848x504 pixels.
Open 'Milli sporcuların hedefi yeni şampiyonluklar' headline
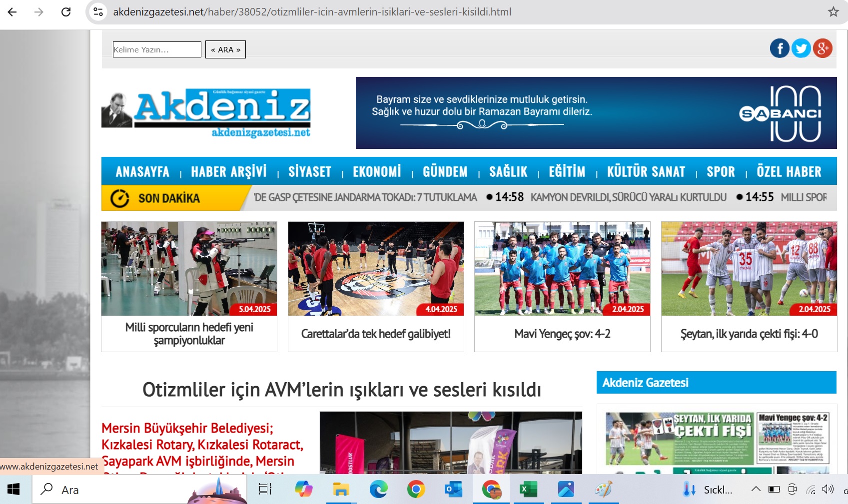(189, 334)
